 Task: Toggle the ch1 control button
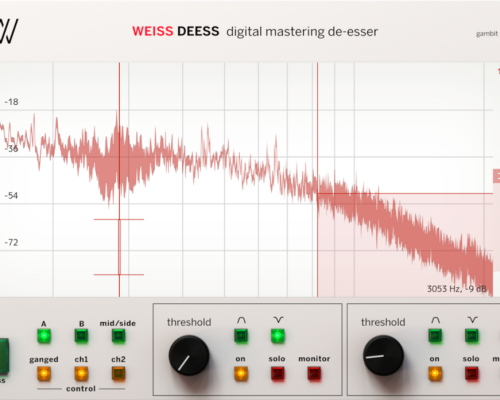click(x=81, y=373)
